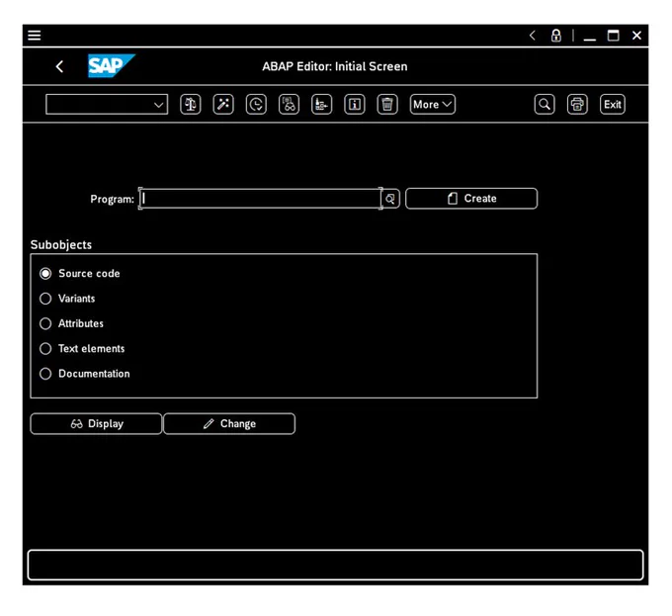Viewport: 672px width, 616px height.
Task: Select the Source code radio button
Action: point(45,274)
